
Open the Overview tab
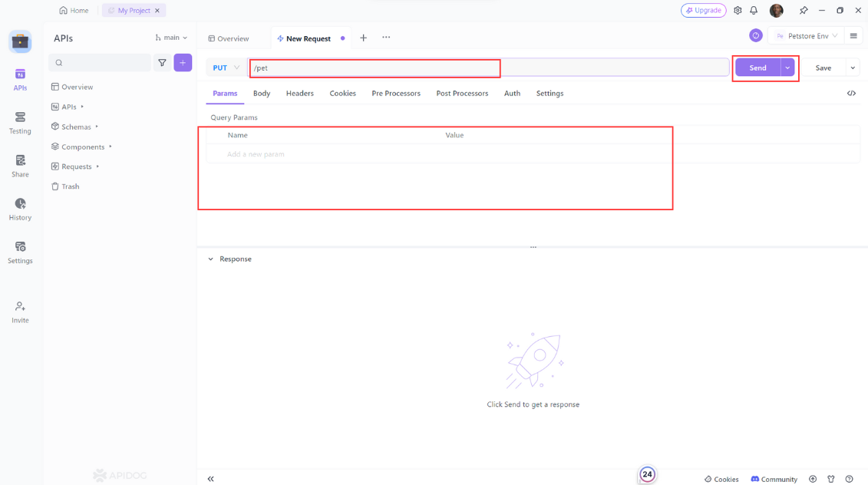[229, 38]
